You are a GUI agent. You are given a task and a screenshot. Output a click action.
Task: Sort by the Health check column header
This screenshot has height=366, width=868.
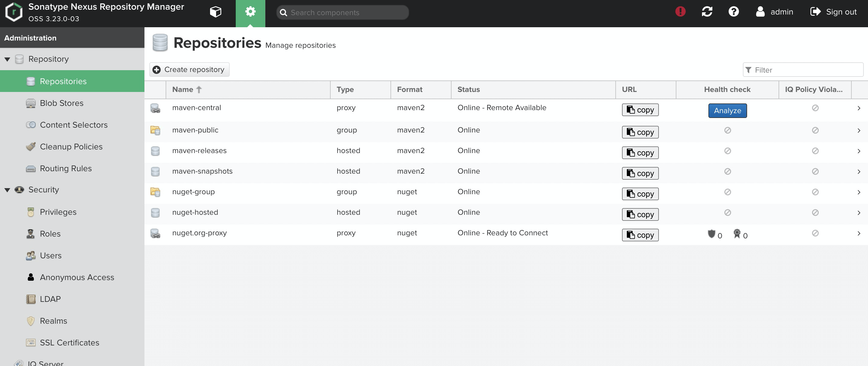click(x=727, y=90)
